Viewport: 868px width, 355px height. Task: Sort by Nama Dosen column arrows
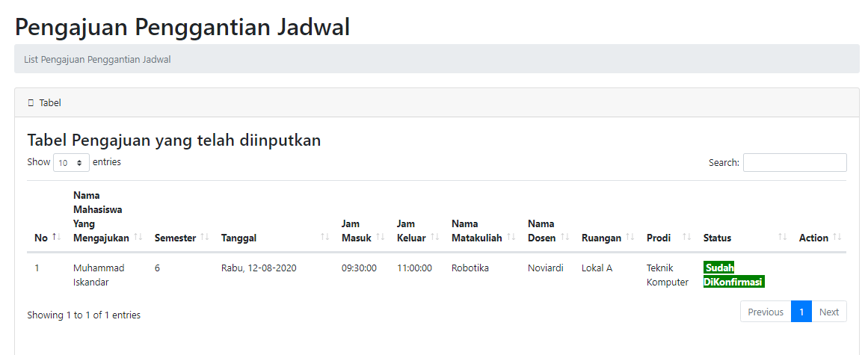click(x=564, y=237)
